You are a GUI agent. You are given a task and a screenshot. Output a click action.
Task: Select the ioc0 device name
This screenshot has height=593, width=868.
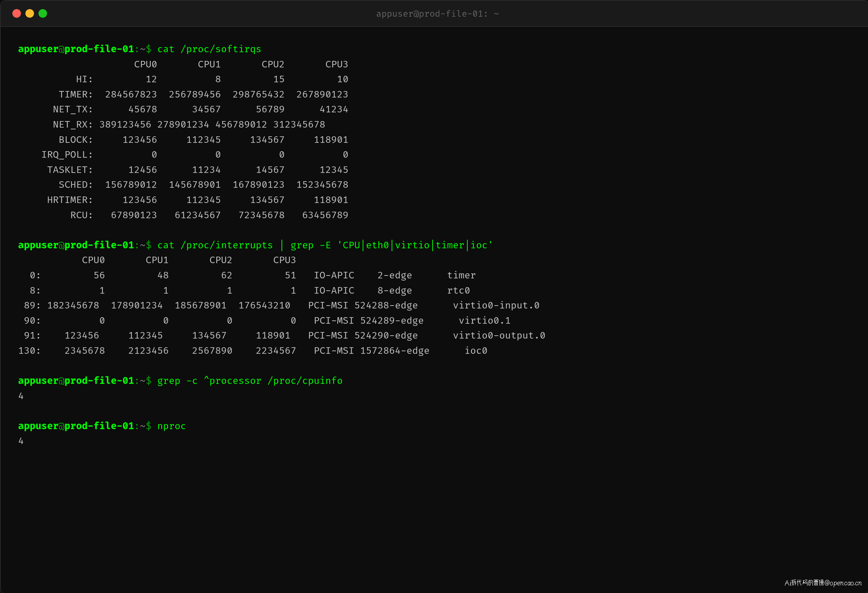coord(476,351)
